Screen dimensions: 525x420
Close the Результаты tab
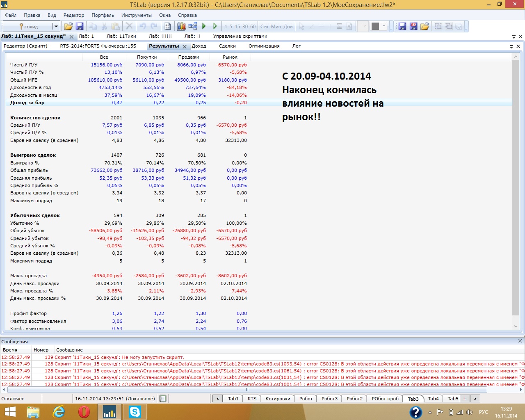pyautogui.click(x=185, y=47)
